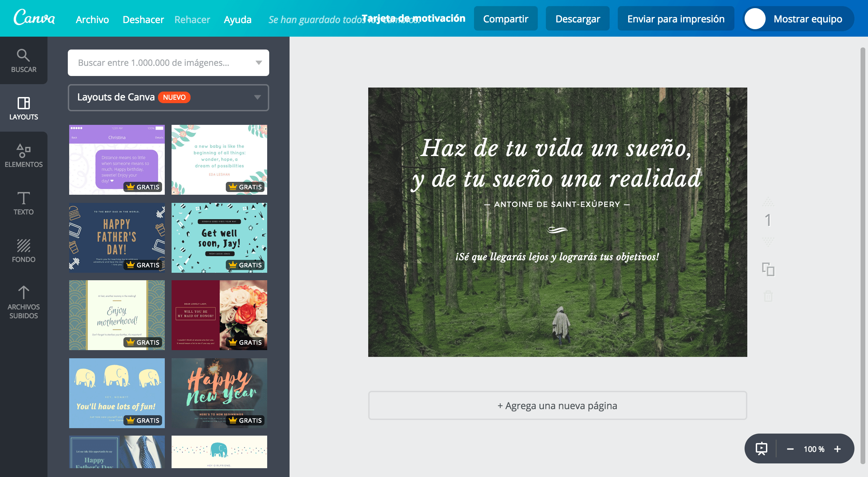Open the Buscar search panel
This screenshot has height=477, width=868.
[x=24, y=61]
